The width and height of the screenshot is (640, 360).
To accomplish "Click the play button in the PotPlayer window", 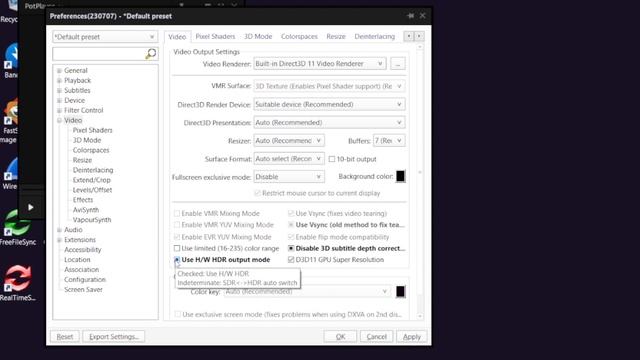I will [31, 207].
